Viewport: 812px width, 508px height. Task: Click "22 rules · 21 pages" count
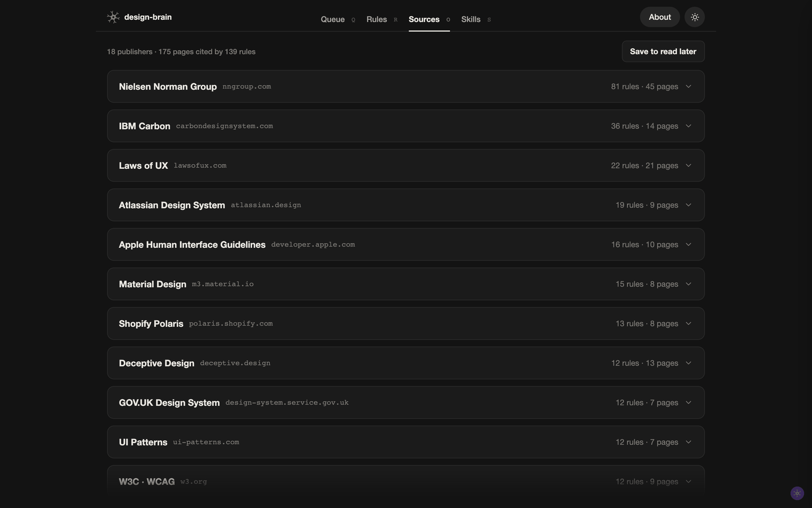(645, 165)
